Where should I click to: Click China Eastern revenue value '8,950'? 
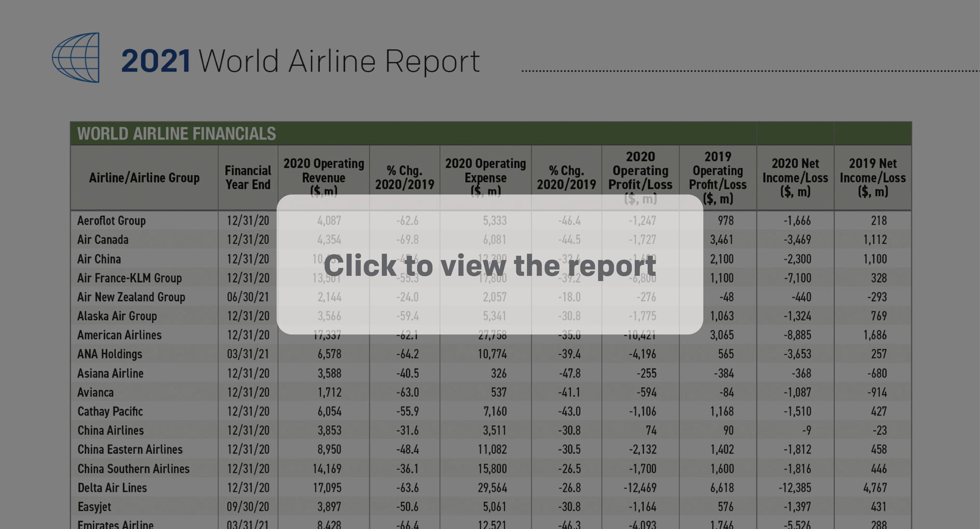pos(329,450)
